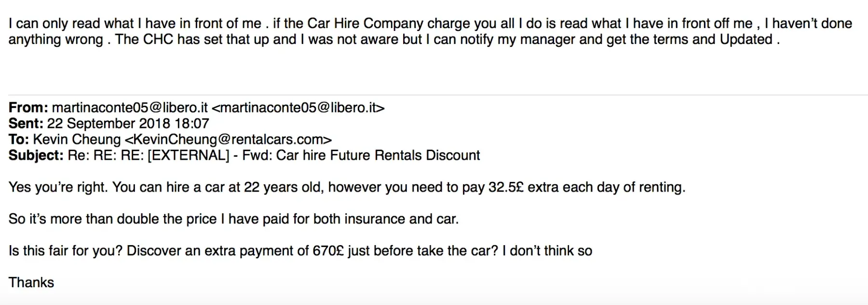Click the words Yes you're right

point(58,187)
